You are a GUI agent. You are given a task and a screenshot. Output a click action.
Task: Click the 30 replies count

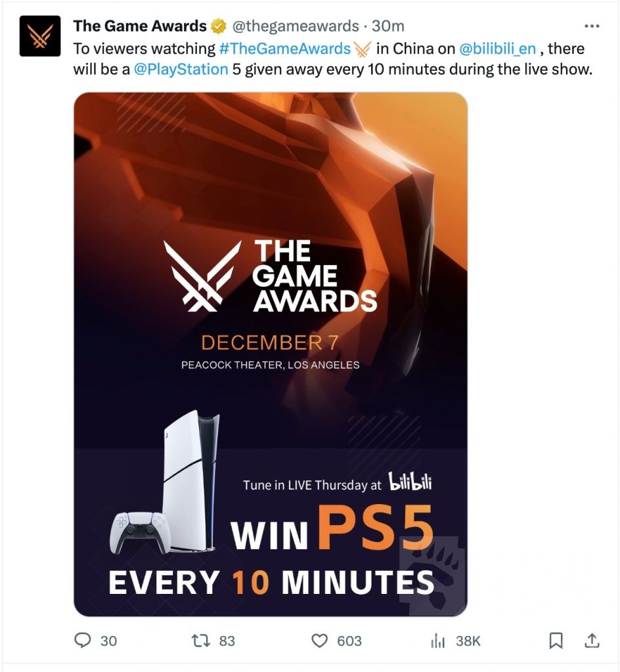(x=108, y=640)
